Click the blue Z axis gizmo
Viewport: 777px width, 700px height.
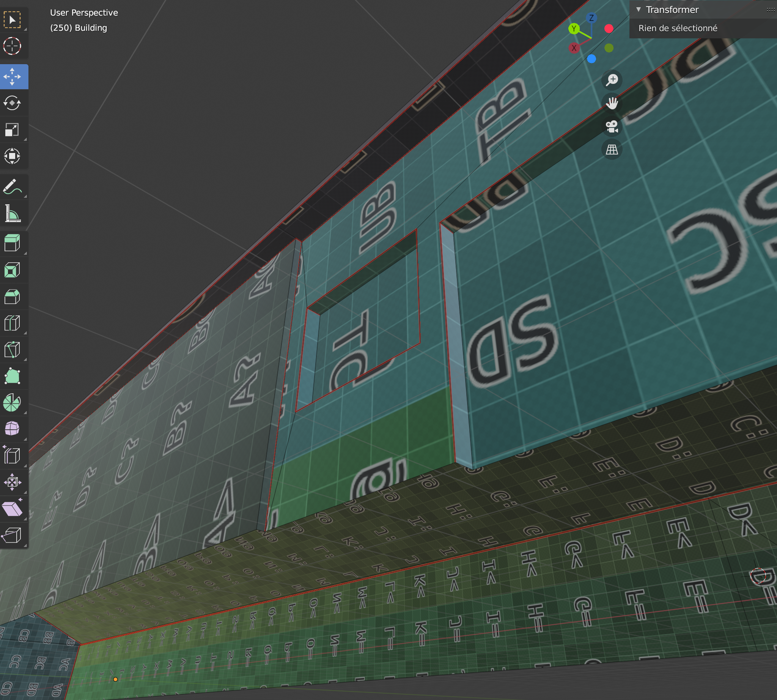591,18
